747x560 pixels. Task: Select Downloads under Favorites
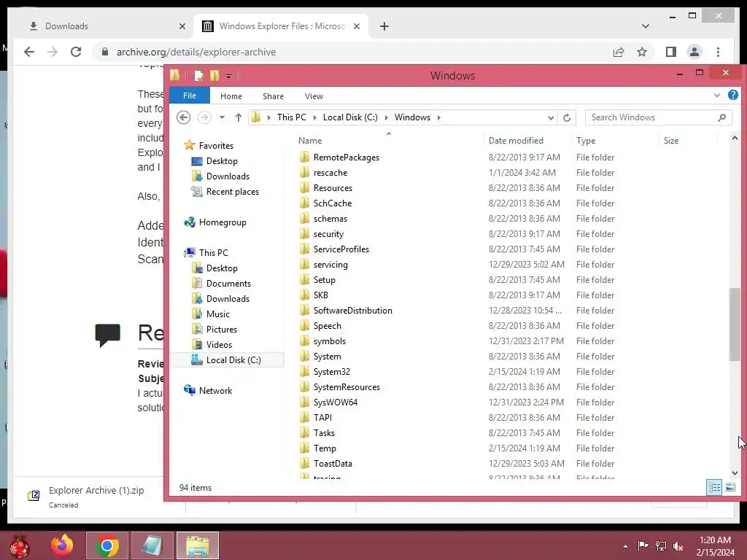pyautogui.click(x=228, y=176)
